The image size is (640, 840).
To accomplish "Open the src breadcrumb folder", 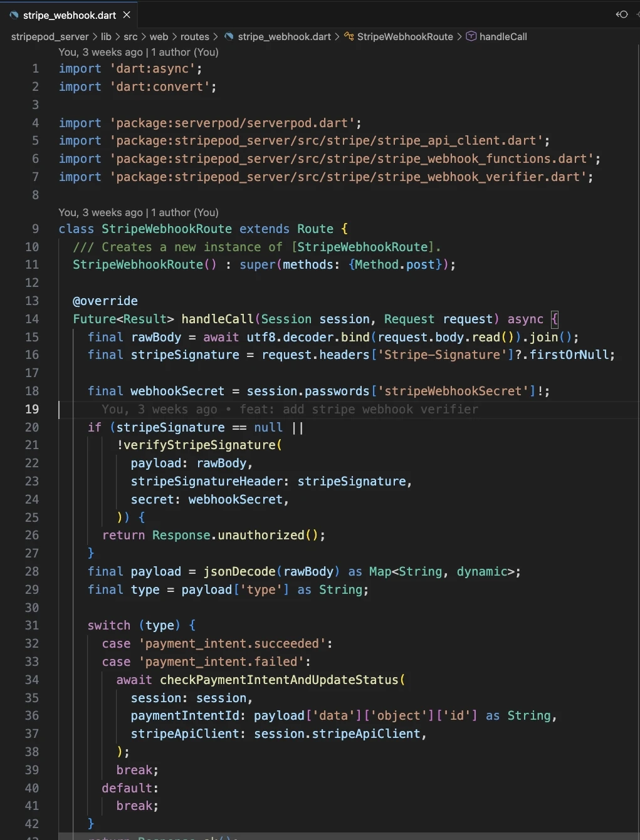I will 130,37.
